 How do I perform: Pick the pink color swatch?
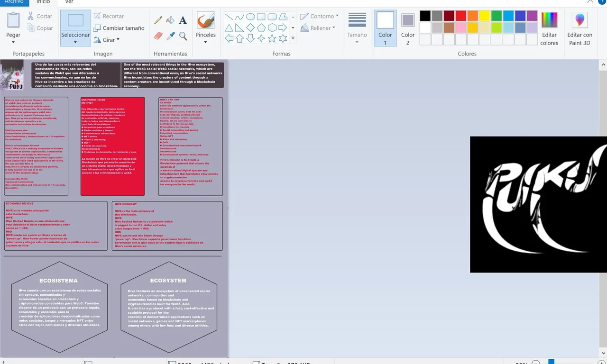pyautogui.click(x=461, y=27)
